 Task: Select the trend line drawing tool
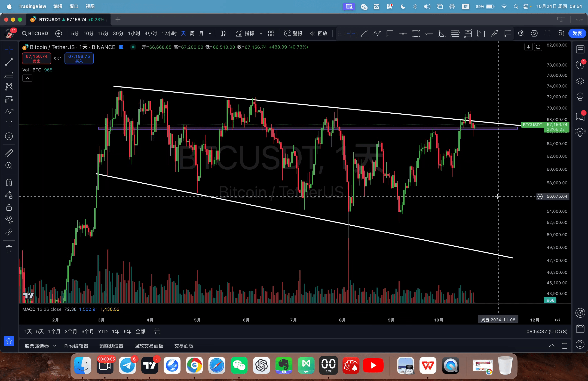click(9, 62)
